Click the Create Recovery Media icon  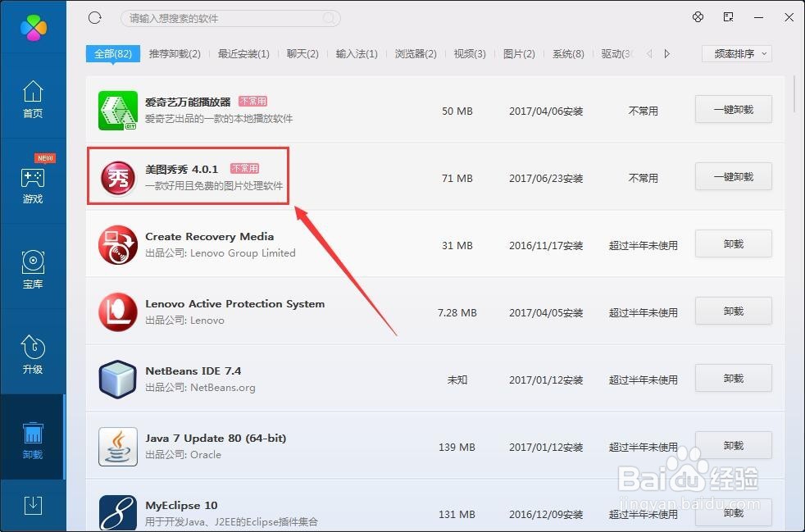tap(118, 245)
